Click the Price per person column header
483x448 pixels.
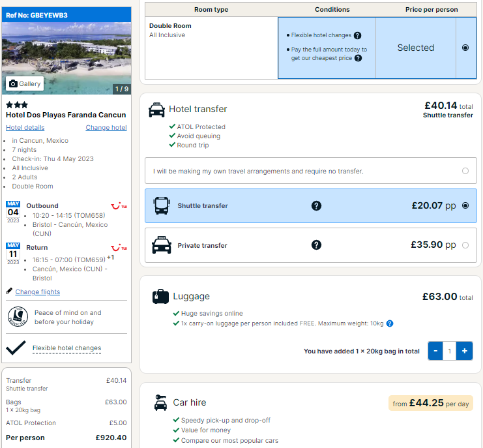coord(432,10)
